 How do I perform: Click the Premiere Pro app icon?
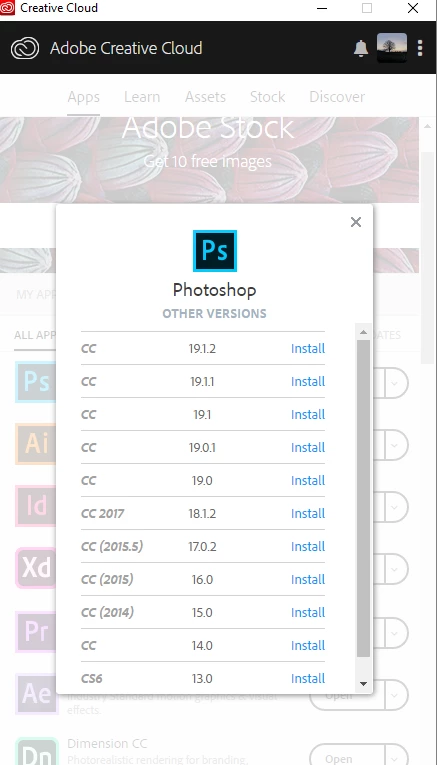[x=36, y=631]
